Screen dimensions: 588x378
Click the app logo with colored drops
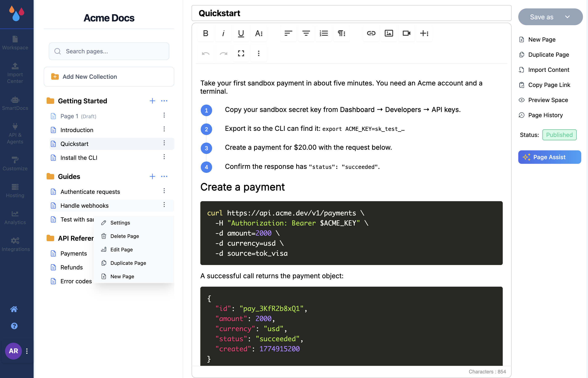pos(17,13)
